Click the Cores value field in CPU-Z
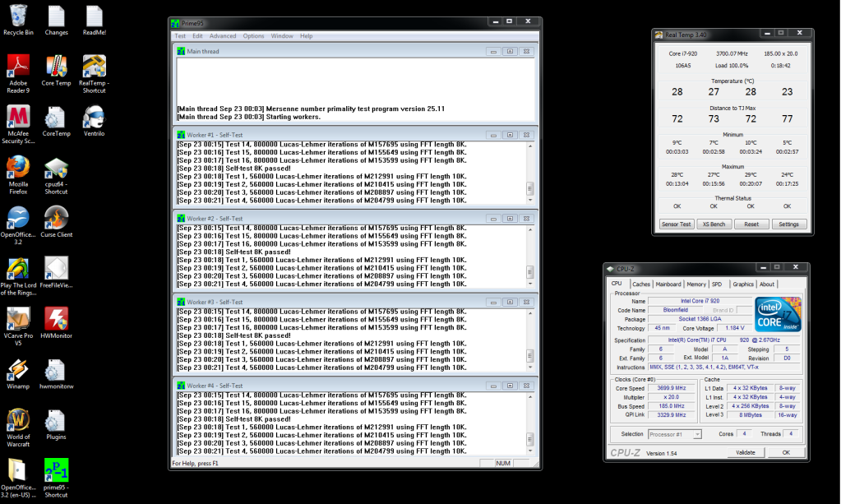Screen dimensions: 841x504 click(744, 434)
